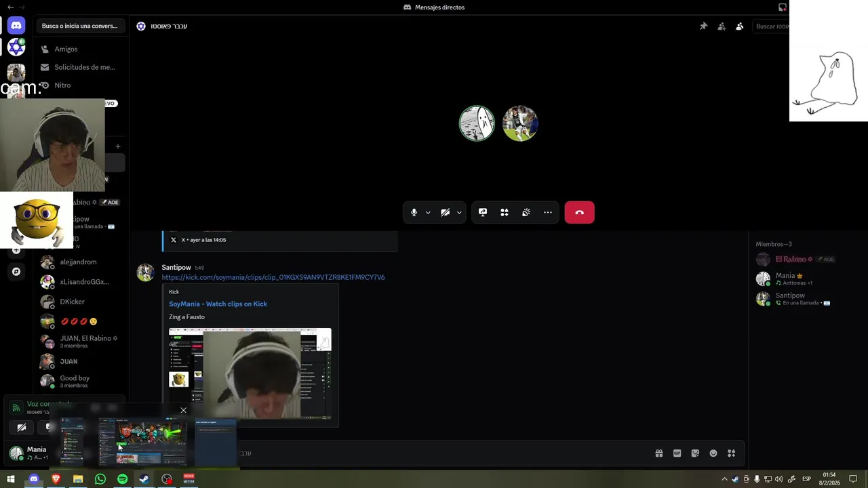Open the emoji picker

(713, 453)
